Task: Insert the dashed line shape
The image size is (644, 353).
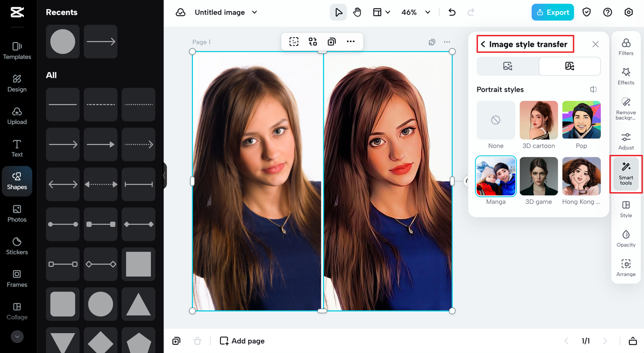Action: pyautogui.click(x=101, y=104)
